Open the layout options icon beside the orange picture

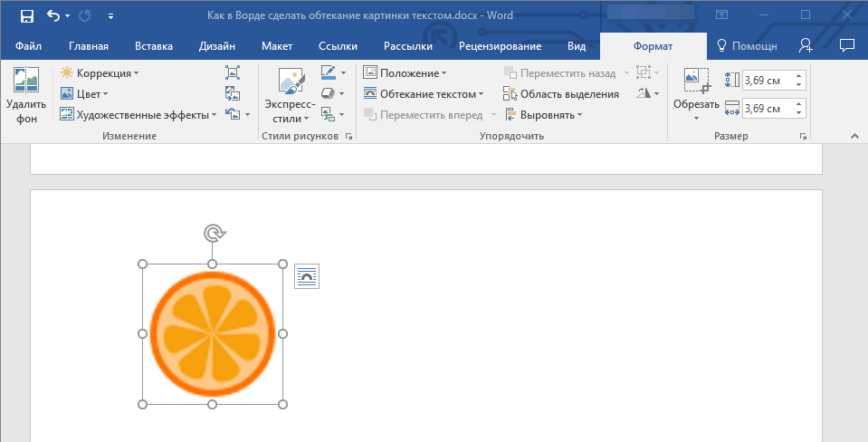(x=307, y=276)
